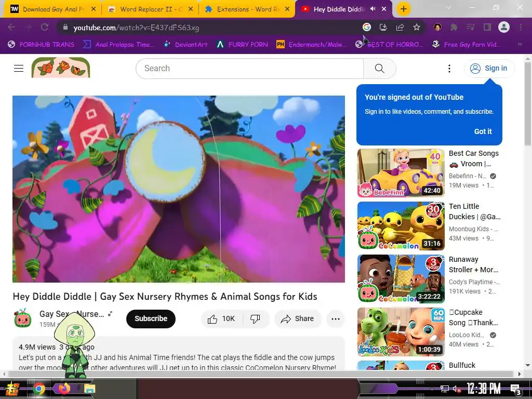
Task: Launch Firefox from the taskbar
Action: tap(64, 389)
